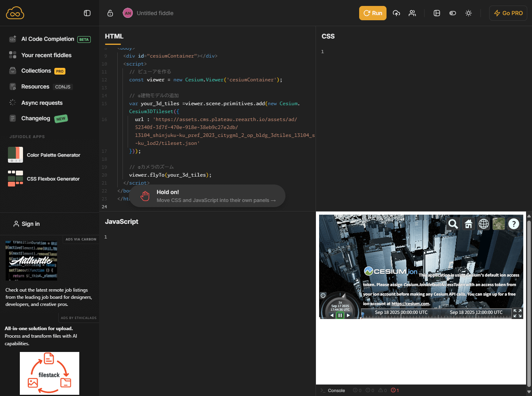Viewport: 532px width, 396px height.
Task: Toggle the settings switch icon in toolbar
Action: (452, 13)
